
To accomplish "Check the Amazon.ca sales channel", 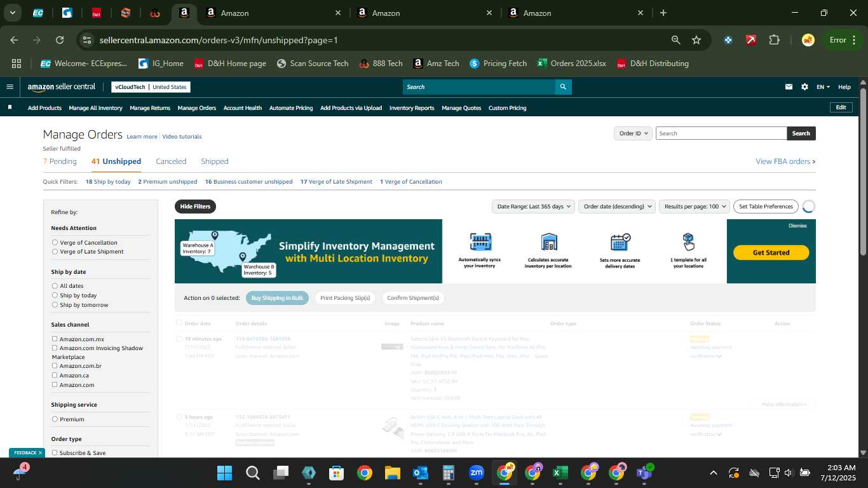I will point(55,376).
